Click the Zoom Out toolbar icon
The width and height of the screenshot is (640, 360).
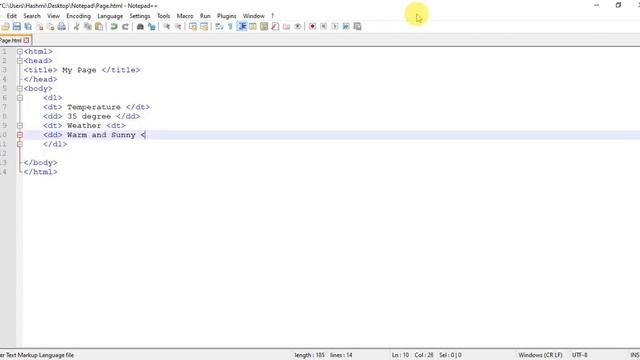(178, 27)
